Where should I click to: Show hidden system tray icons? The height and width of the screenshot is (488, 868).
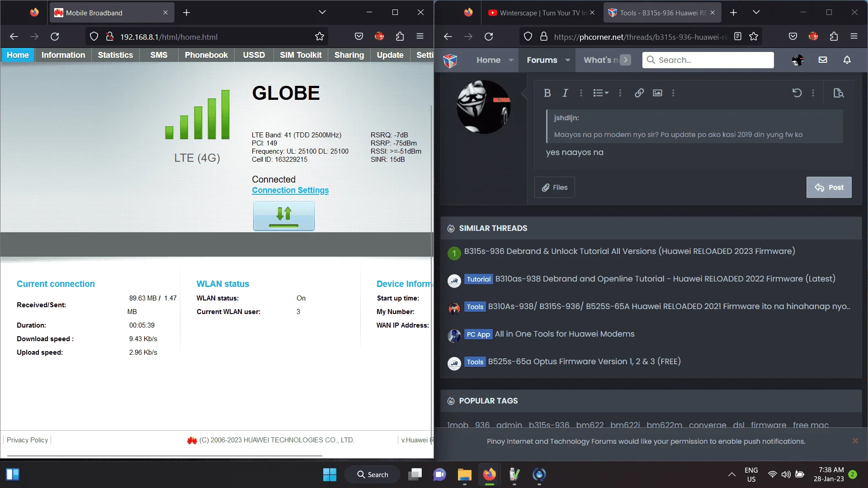coord(731,474)
